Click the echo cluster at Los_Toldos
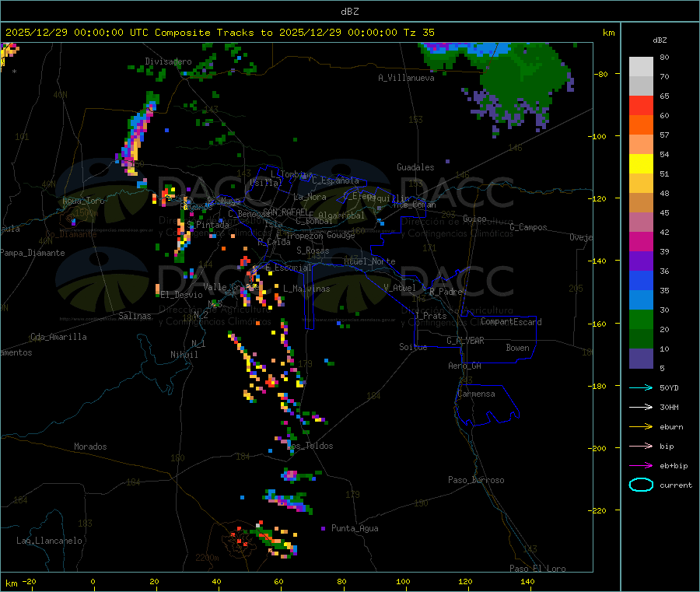 (x=288, y=441)
